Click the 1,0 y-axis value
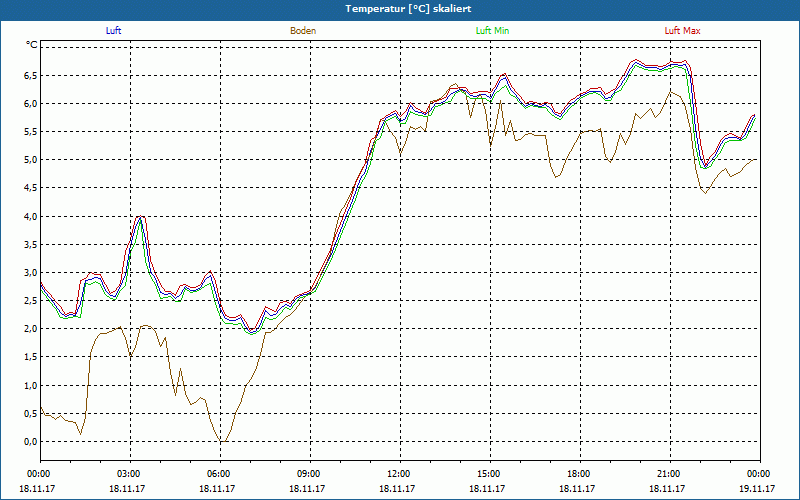This screenshot has height=500, width=800. tap(31, 385)
